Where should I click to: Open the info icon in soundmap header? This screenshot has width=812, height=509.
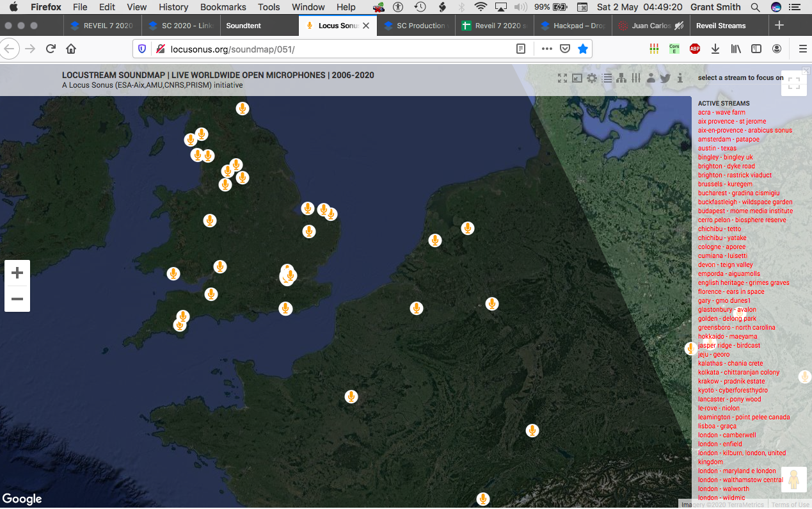pos(680,78)
